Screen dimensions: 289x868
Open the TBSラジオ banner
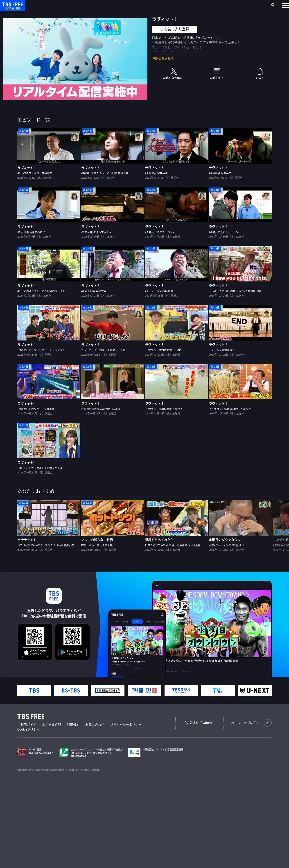click(x=181, y=690)
